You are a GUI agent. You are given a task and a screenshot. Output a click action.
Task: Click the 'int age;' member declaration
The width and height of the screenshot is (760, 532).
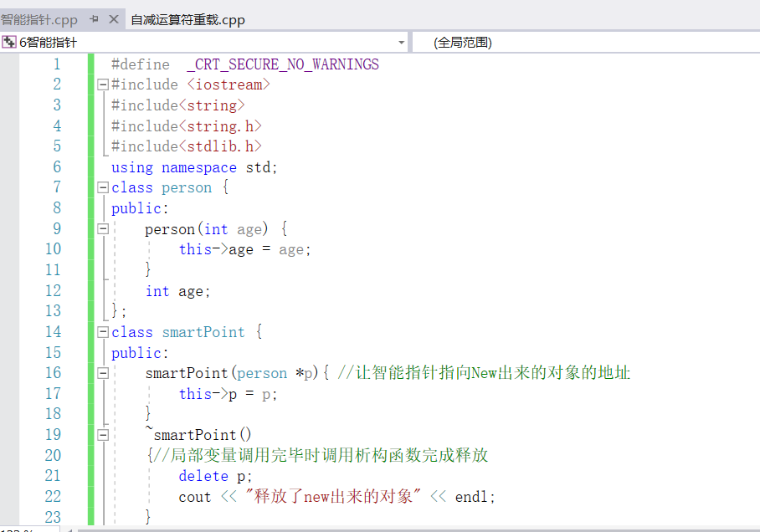tap(178, 291)
